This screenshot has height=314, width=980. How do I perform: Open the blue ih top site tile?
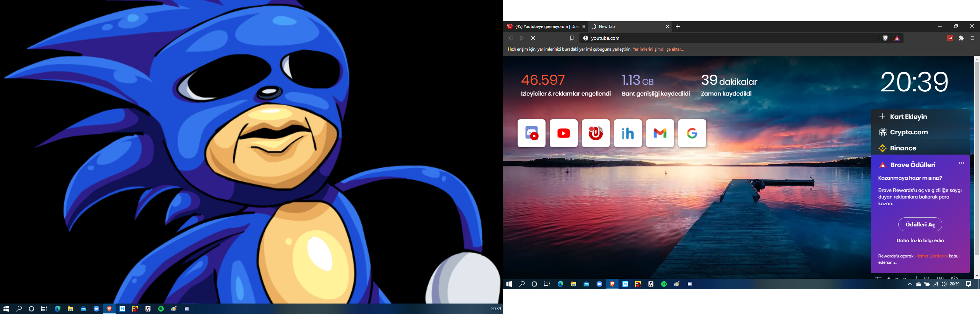628,133
